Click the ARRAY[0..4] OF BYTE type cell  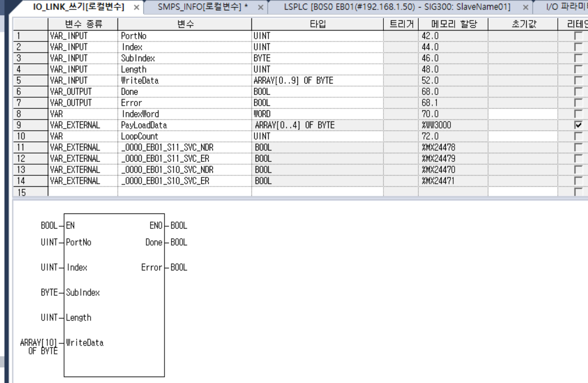[x=317, y=125]
